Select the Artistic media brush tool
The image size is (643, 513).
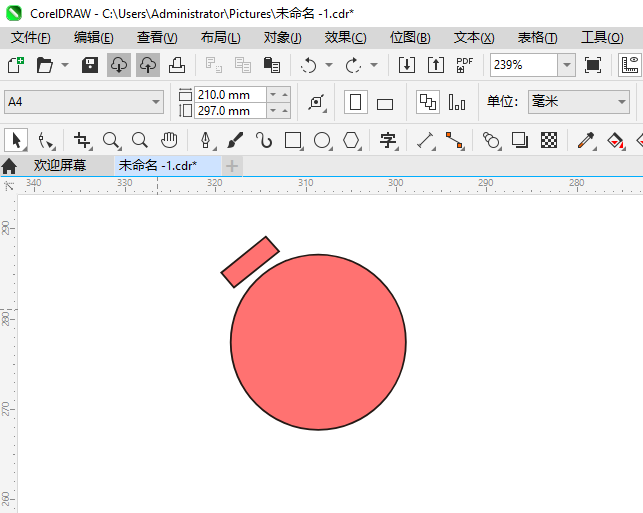235,140
